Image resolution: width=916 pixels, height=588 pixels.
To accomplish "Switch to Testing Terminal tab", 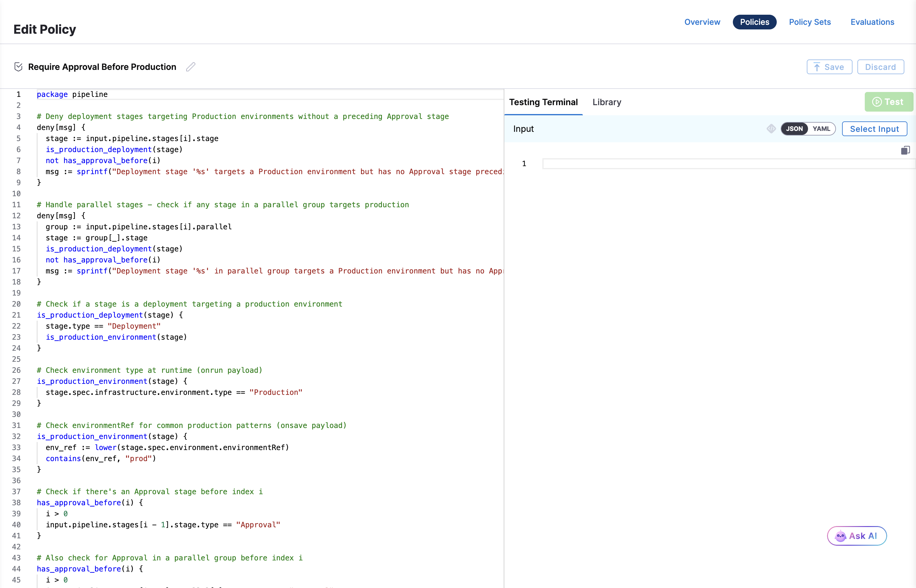I will click(x=543, y=102).
